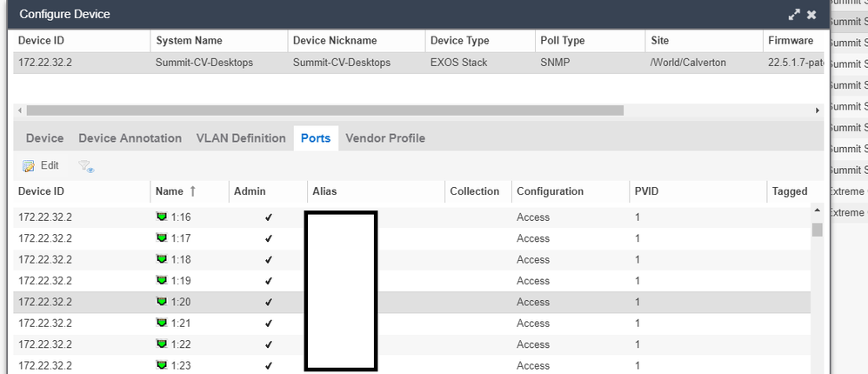This screenshot has width=868, height=374.
Task: Click the PVID column header
Action: pyautogui.click(x=646, y=191)
